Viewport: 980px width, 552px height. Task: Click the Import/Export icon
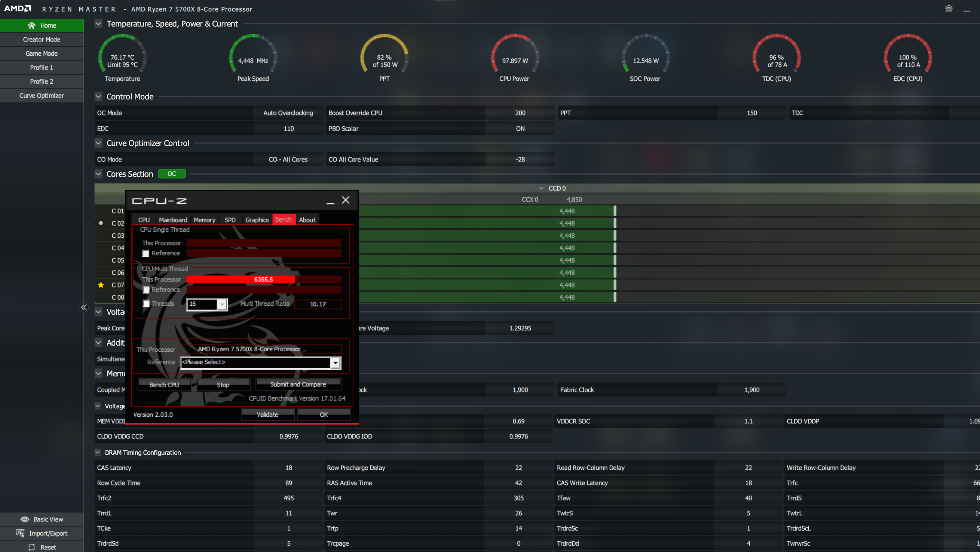(21, 533)
